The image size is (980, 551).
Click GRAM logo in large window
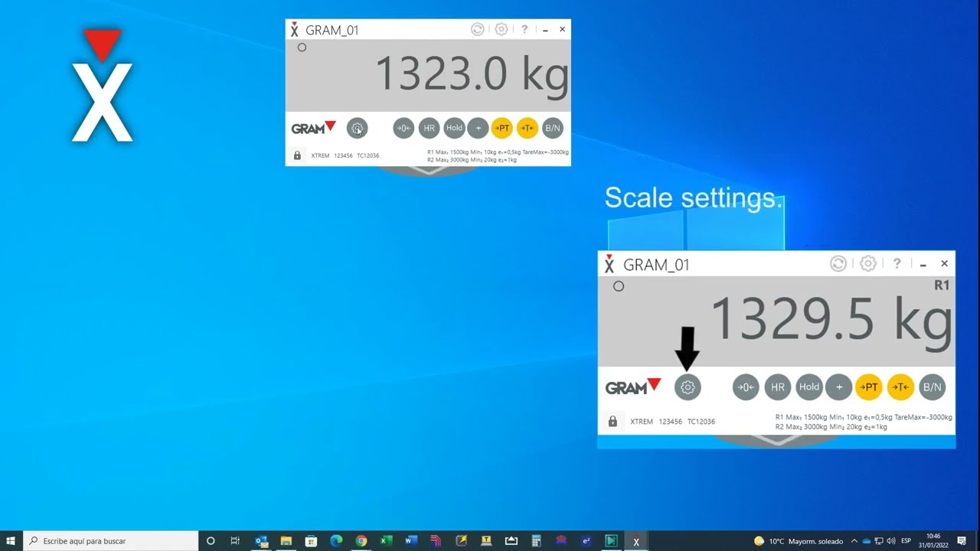coord(633,386)
